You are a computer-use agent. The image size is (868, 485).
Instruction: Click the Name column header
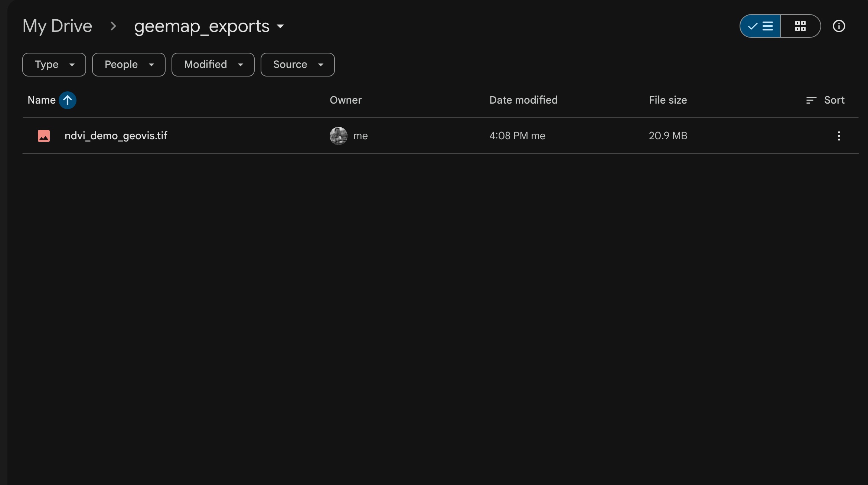click(42, 100)
